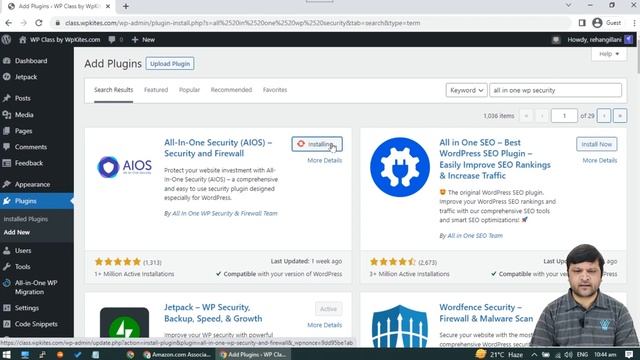Open the New content menu
640x360 pixels.
(143, 40)
